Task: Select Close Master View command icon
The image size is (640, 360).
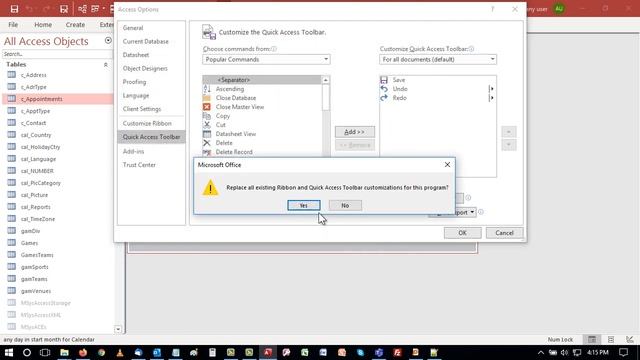Action: tap(207, 107)
